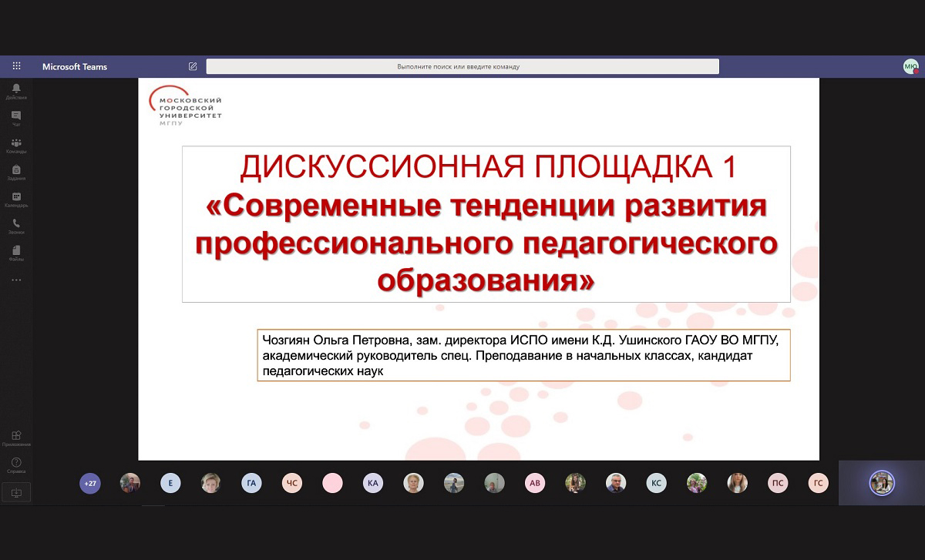925x560 pixels.
Task: Expand more apps ellipsis in sidebar
Action: [16, 280]
